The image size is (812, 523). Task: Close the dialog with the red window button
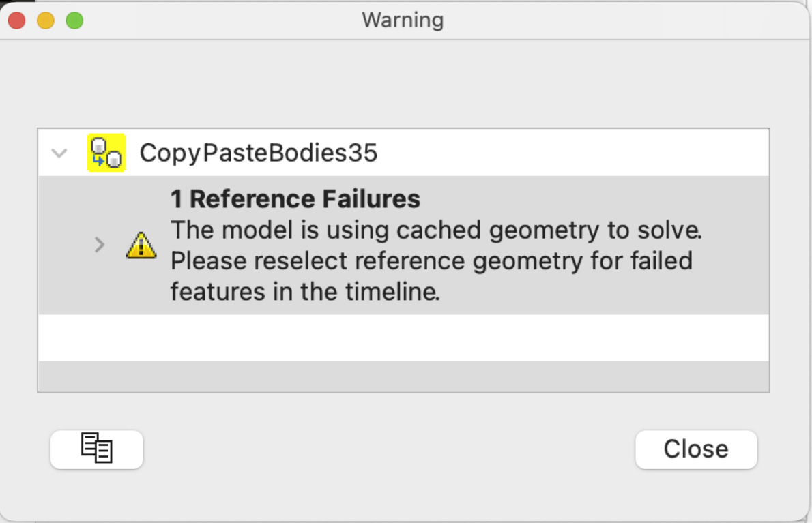click(16, 20)
